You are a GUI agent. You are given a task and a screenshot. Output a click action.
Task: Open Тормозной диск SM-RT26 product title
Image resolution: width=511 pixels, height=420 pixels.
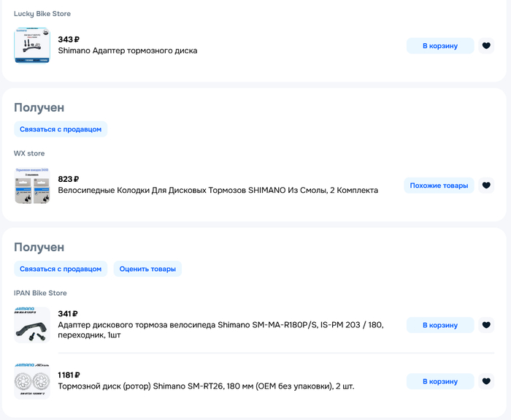206,386
